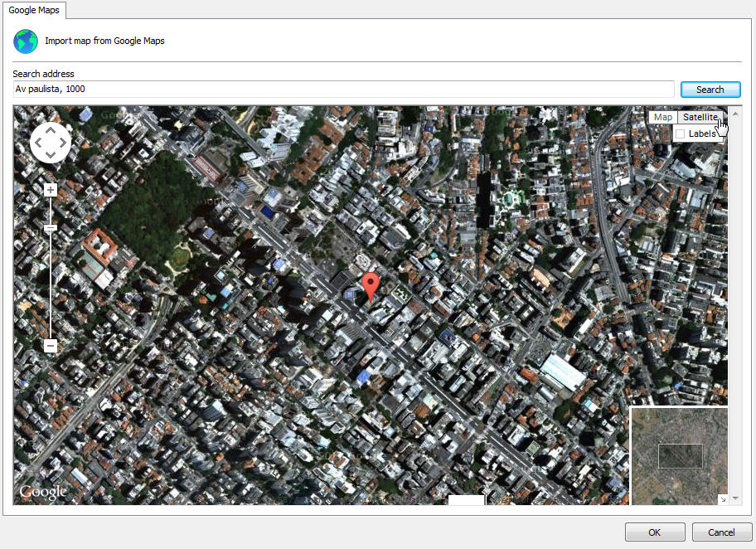Click the scrollbar up arrow
The width and height of the screenshot is (756, 549).
click(x=735, y=114)
